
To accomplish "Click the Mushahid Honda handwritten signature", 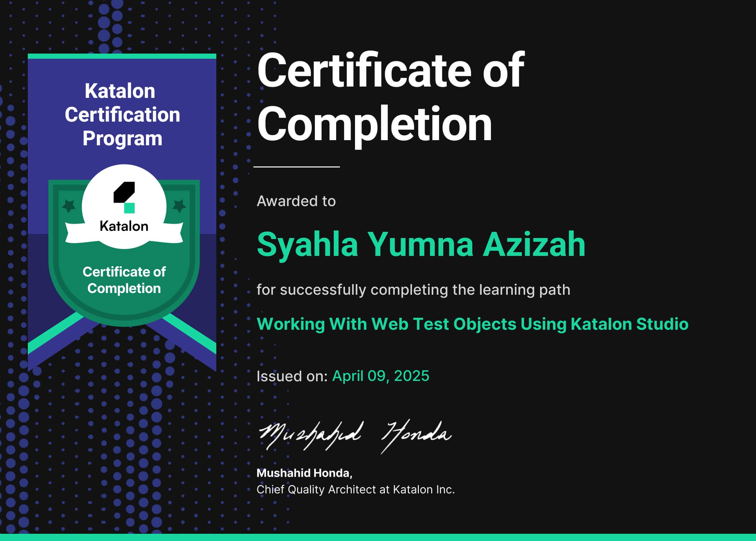I will point(355,435).
